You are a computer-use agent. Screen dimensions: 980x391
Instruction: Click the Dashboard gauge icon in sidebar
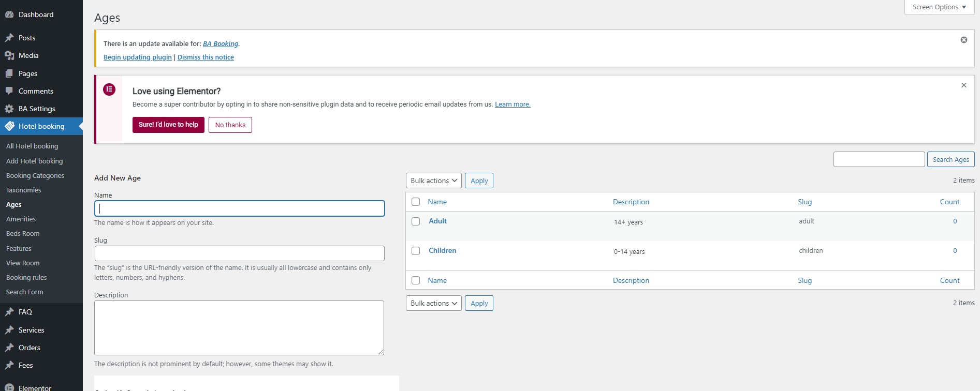9,14
